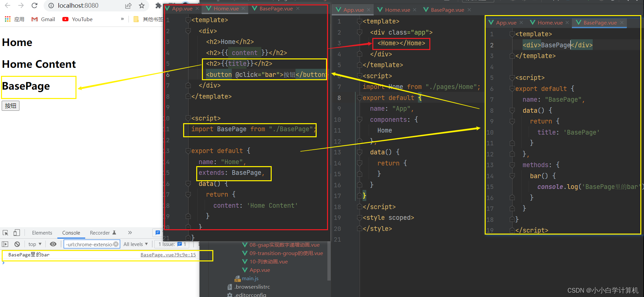Bookmark this tab with star icon
The width and height of the screenshot is (644, 297).
point(142,6)
